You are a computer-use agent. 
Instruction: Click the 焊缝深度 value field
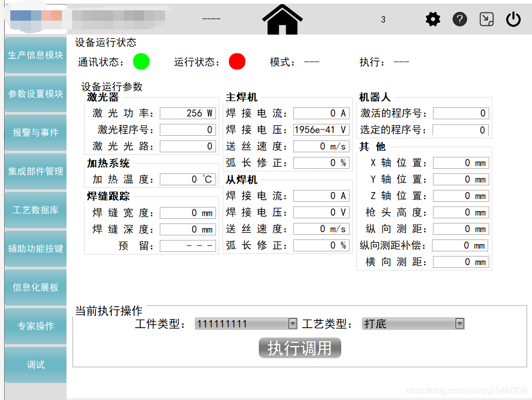(188, 230)
